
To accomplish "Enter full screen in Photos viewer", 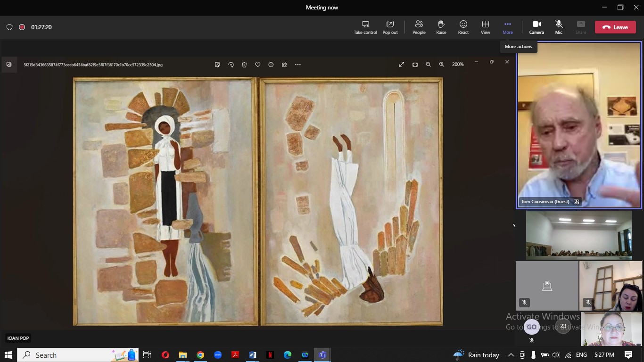I will 402,65.
